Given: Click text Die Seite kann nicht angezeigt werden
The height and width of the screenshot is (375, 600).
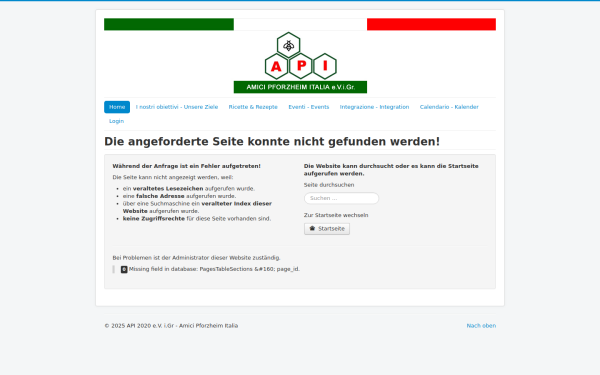Looking at the screenshot, I should pyautogui.click(x=173, y=178).
